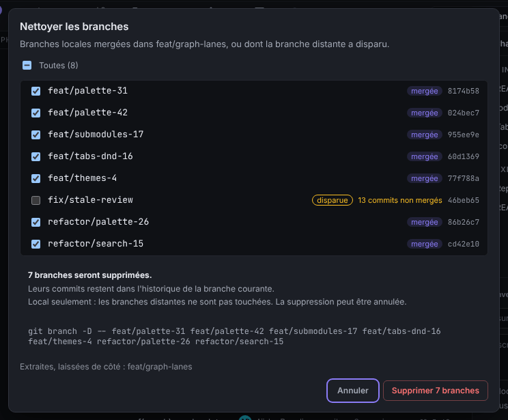508x420 pixels.
Task: Click the mergée badge for feat/themes-4
Action: point(425,178)
